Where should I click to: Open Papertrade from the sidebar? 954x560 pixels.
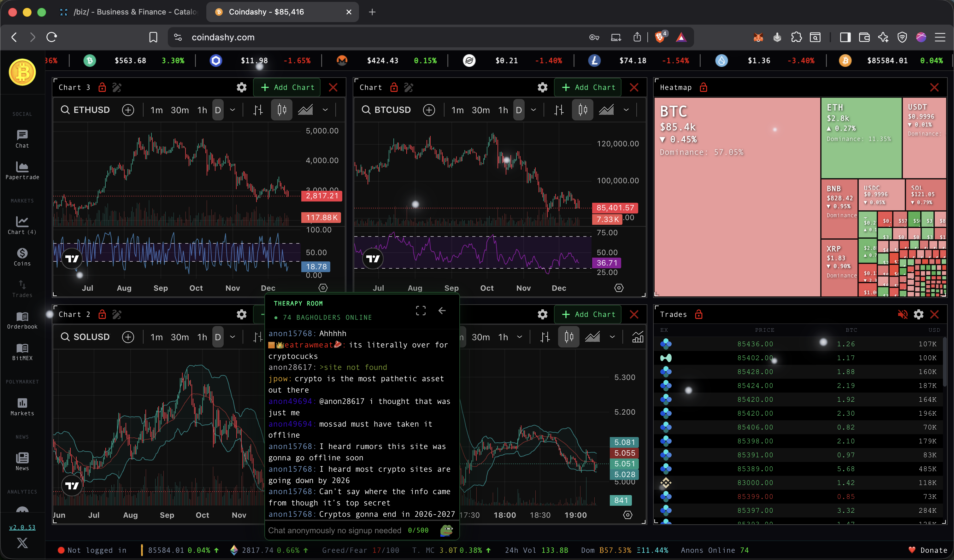pos(22,170)
